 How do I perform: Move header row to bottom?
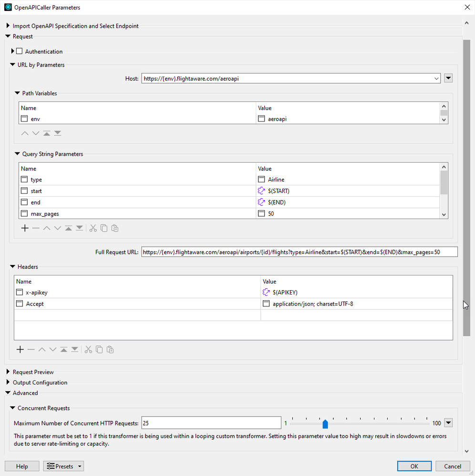tap(75, 350)
